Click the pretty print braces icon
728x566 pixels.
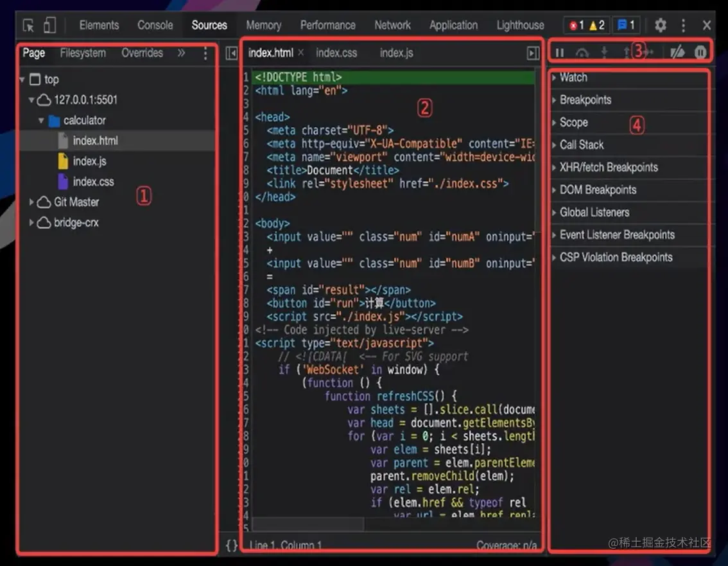(x=231, y=545)
